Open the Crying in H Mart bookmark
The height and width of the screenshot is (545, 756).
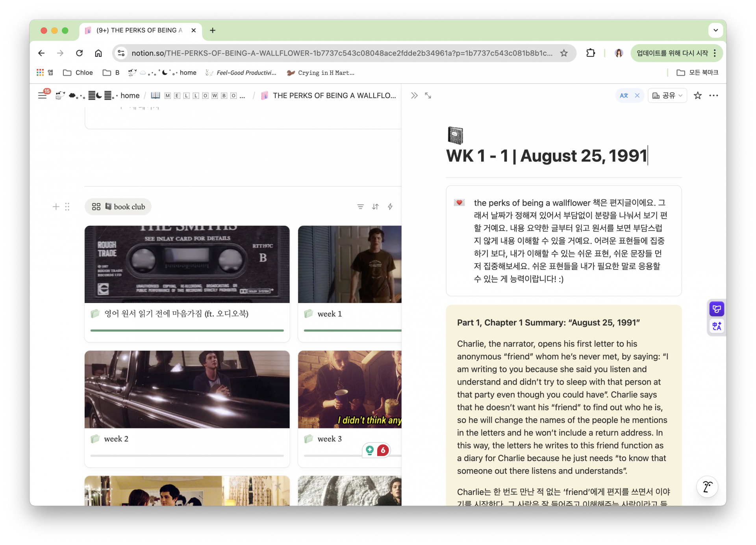321,73
